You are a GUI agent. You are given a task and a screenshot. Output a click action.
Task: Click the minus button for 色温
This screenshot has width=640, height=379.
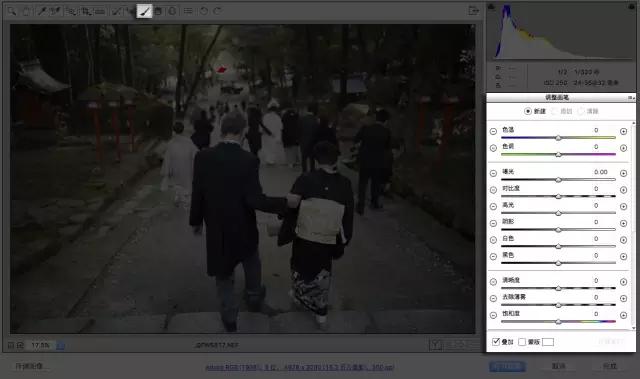(493, 131)
